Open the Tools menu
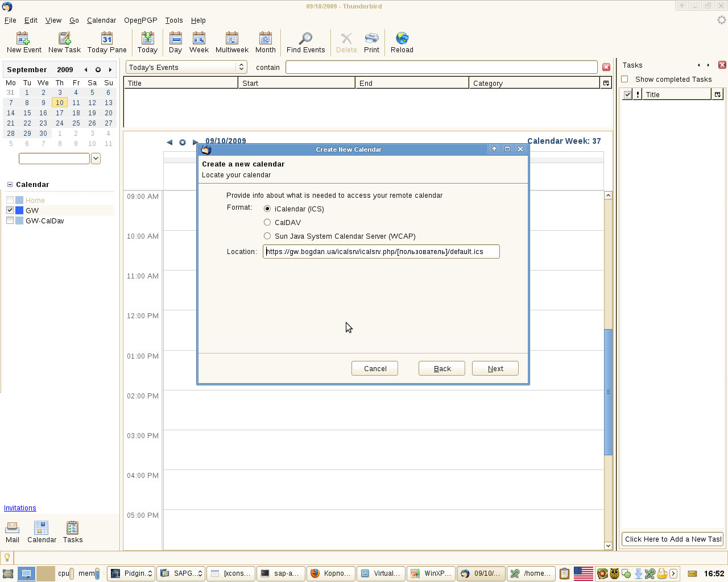Screen dimensions: 728x582 click(x=174, y=20)
